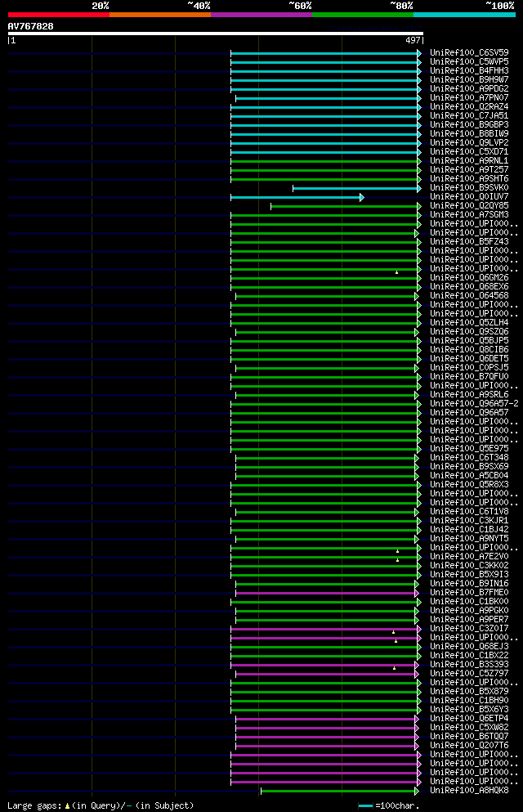523x812 pixels.
Task: Open the UniRef100_C3KJR1 entry
Action: 469,521
